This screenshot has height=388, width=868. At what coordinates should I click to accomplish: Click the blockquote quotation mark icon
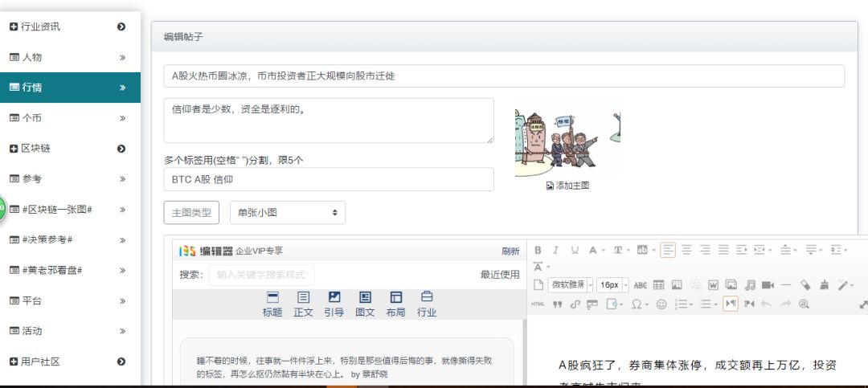pyautogui.click(x=558, y=304)
